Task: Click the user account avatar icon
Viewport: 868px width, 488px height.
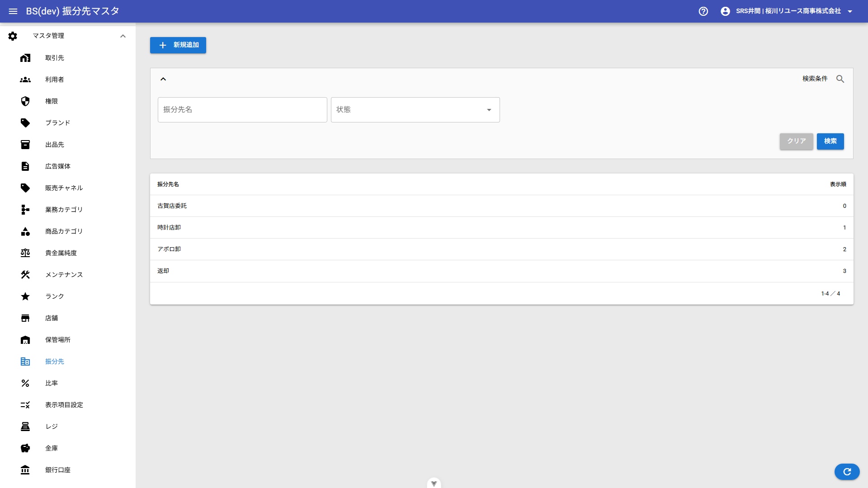Action: (725, 11)
